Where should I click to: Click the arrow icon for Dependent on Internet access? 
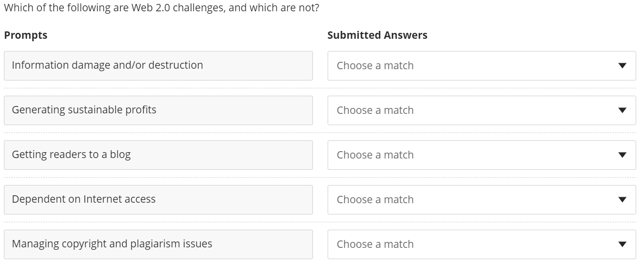(x=622, y=200)
